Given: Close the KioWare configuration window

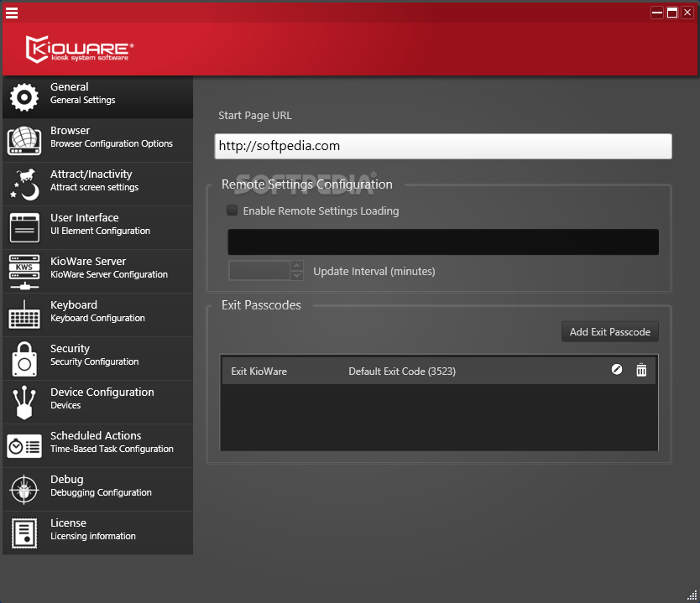Looking at the screenshot, I should point(687,13).
